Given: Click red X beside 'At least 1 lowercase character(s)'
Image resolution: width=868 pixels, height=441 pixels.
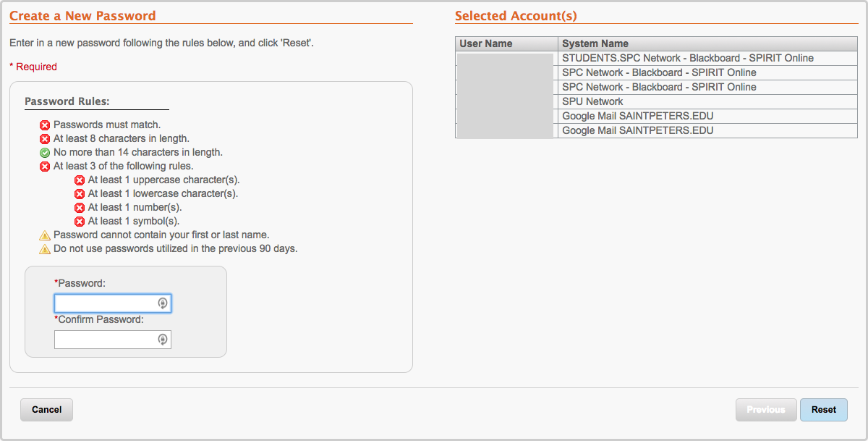Looking at the screenshot, I should coord(80,194).
